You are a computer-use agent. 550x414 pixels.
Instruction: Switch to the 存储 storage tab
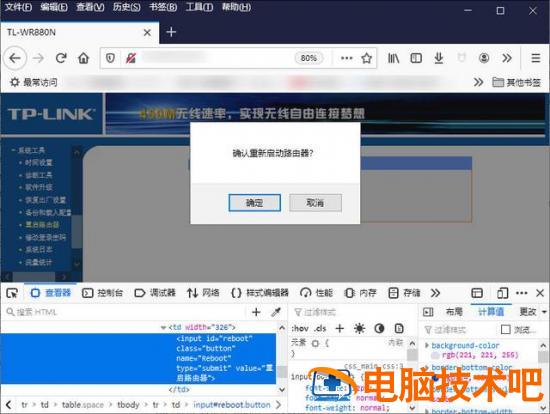404,293
